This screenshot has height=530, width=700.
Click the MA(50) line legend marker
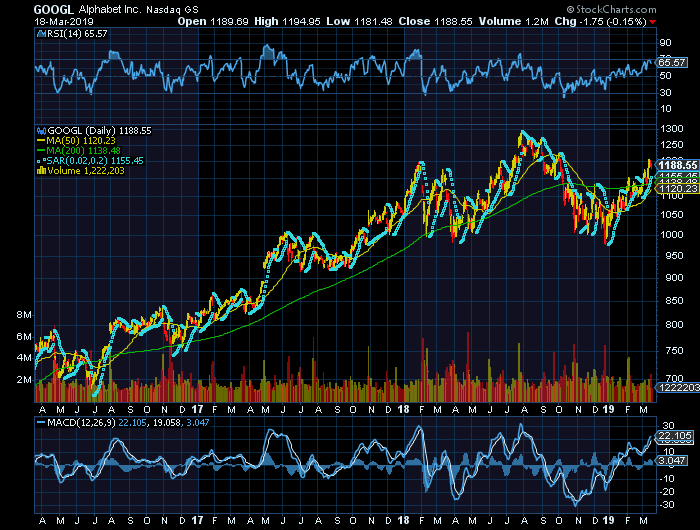(x=39, y=141)
